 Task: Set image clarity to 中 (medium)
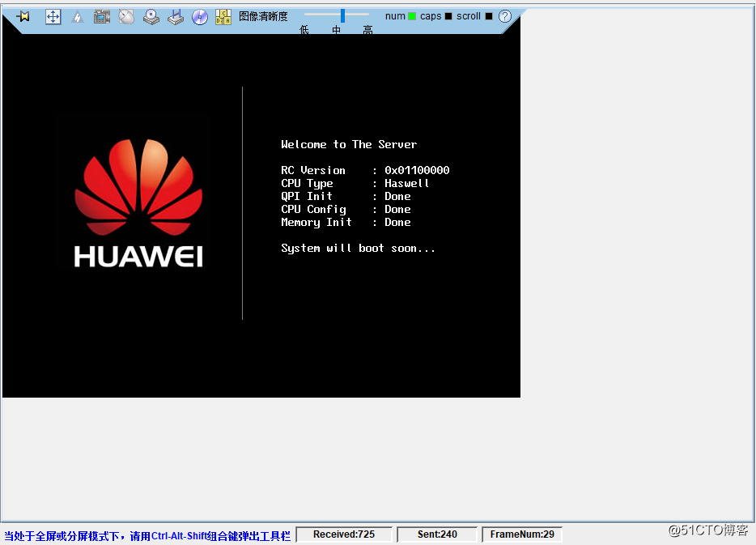336,31
